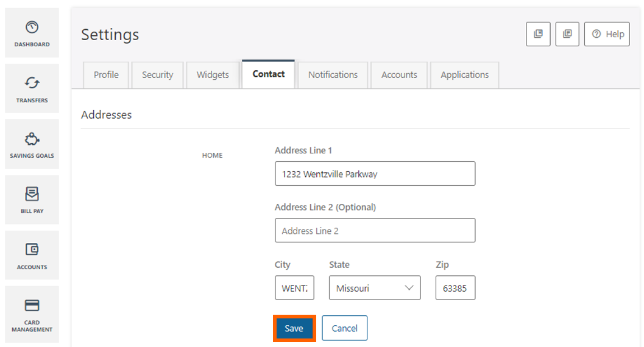Open the Accounts settings tab
Image resolution: width=644 pixels, height=347 pixels.
coord(399,75)
